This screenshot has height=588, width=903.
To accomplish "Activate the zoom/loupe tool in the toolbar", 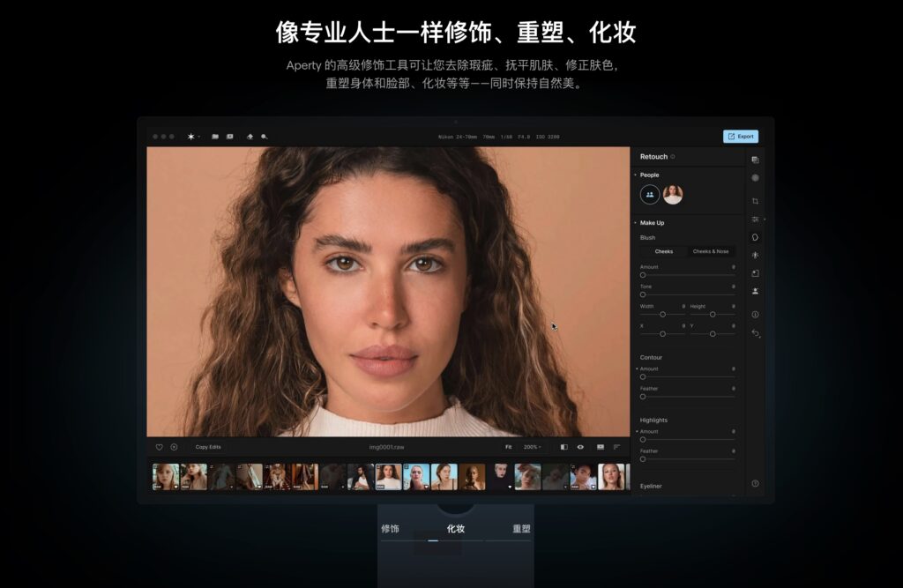I will (266, 136).
